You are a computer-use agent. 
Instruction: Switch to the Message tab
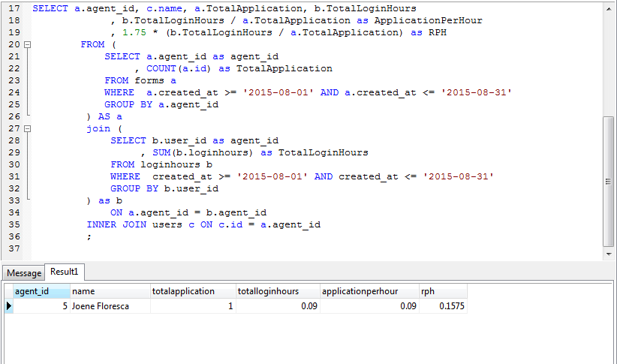24,273
